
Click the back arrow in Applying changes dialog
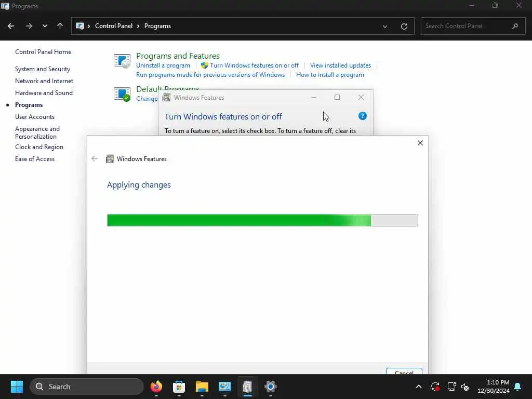[x=95, y=158]
